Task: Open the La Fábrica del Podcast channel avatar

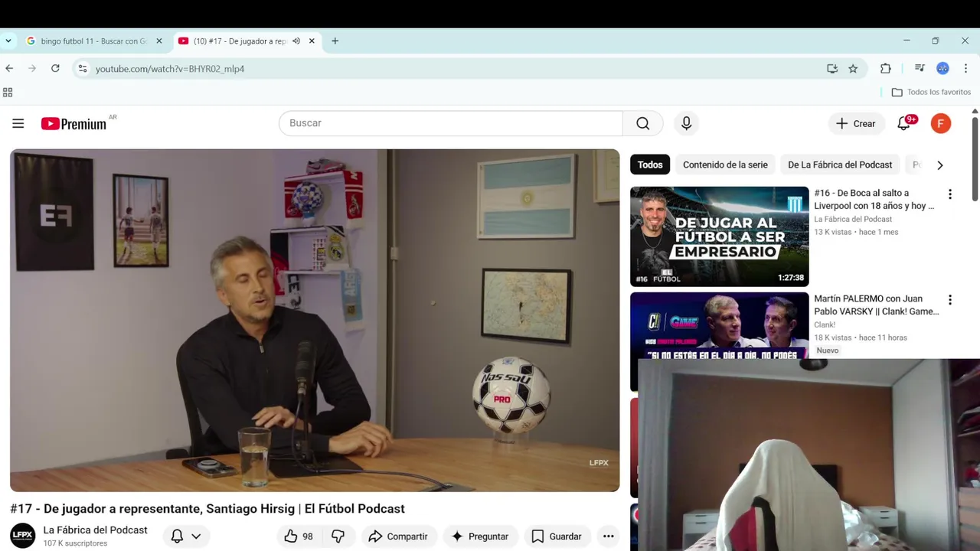Action: 23,536
